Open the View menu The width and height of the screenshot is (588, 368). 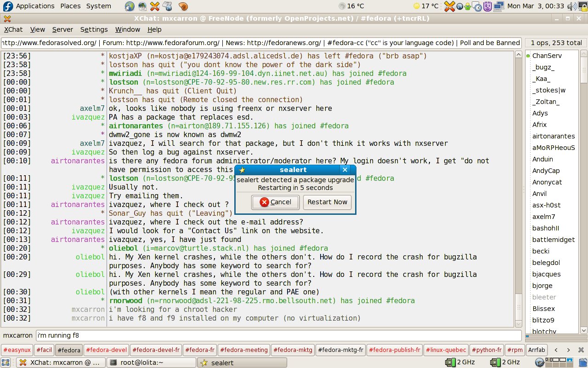click(x=38, y=29)
